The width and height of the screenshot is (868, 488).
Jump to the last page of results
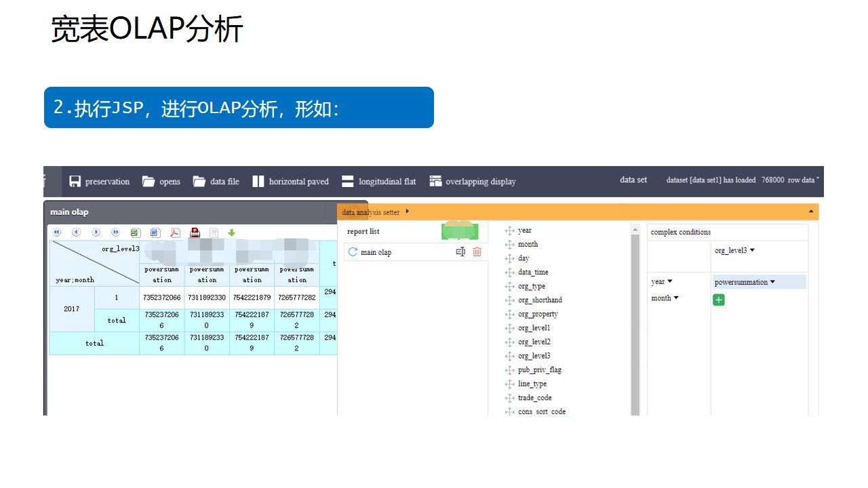(115, 232)
